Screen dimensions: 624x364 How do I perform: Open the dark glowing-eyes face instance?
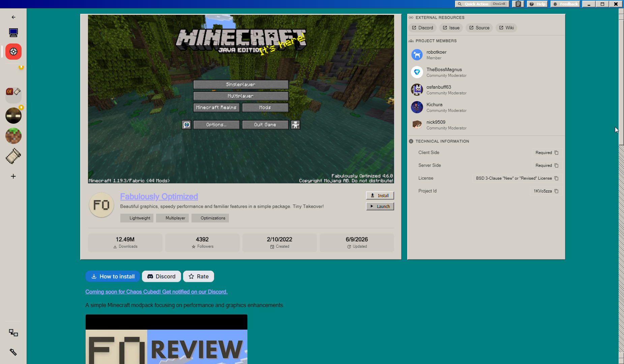(x=13, y=116)
